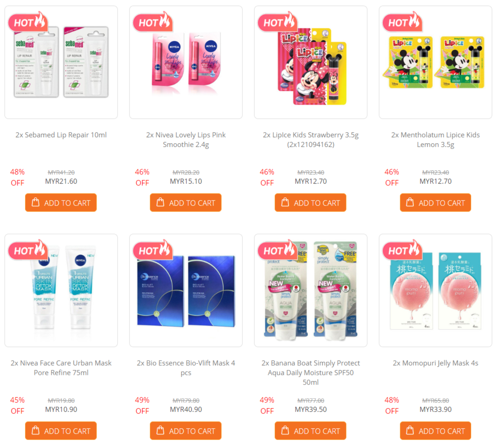Click HOT badge on Mentholatum Lipice Lemon
The image size is (496, 448).
pos(402,22)
